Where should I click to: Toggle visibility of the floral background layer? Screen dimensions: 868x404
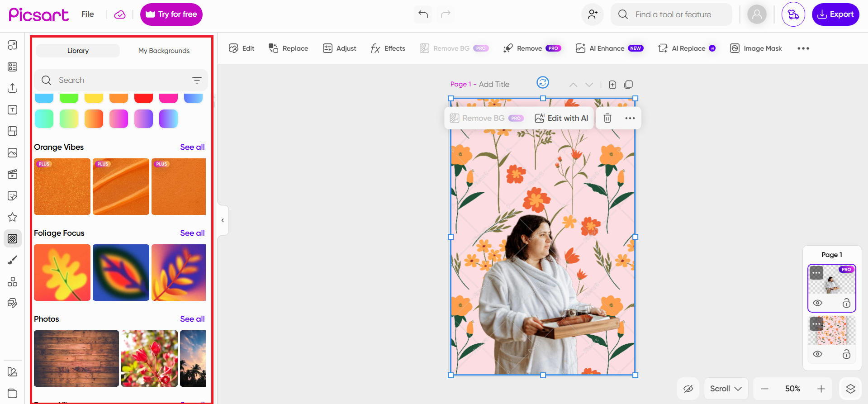pos(817,354)
